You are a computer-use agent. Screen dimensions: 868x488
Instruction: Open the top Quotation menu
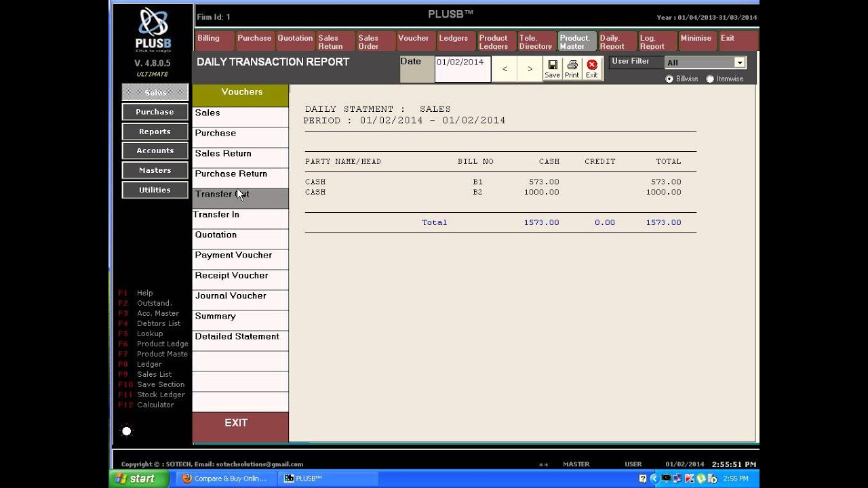point(295,41)
